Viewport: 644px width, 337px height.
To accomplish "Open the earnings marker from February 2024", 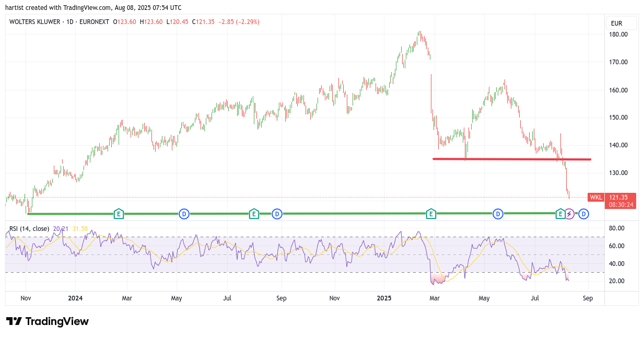I will 119,214.
